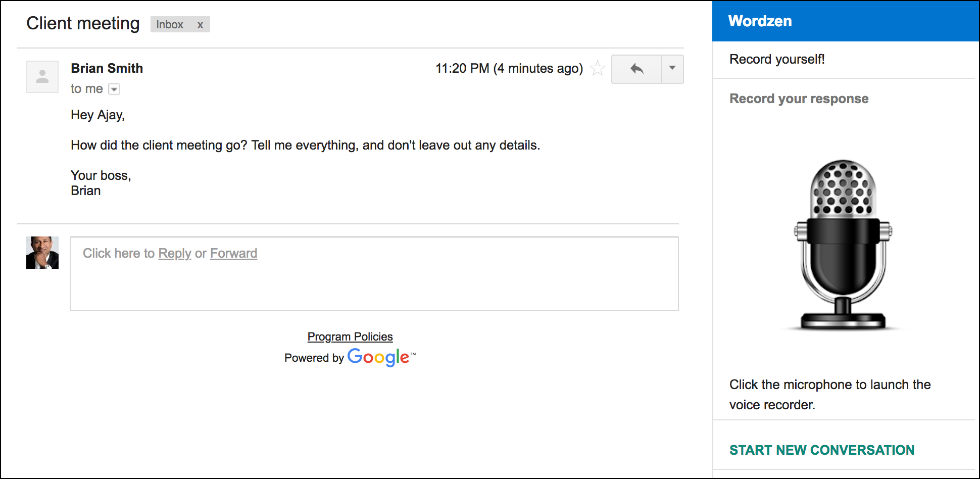Viewport: 980px width, 479px height.
Task: Select the sender name Brian Smith
Action: coord(107,68)
